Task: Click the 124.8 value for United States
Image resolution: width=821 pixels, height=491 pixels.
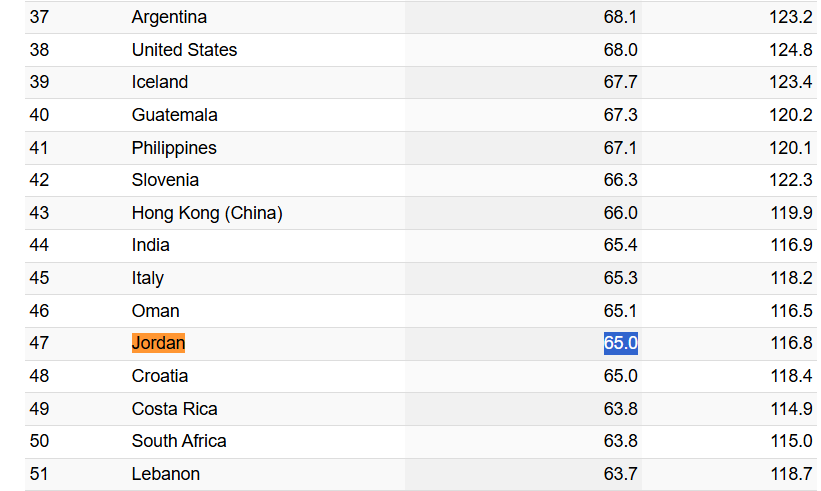Action: (x=791, y=50)
